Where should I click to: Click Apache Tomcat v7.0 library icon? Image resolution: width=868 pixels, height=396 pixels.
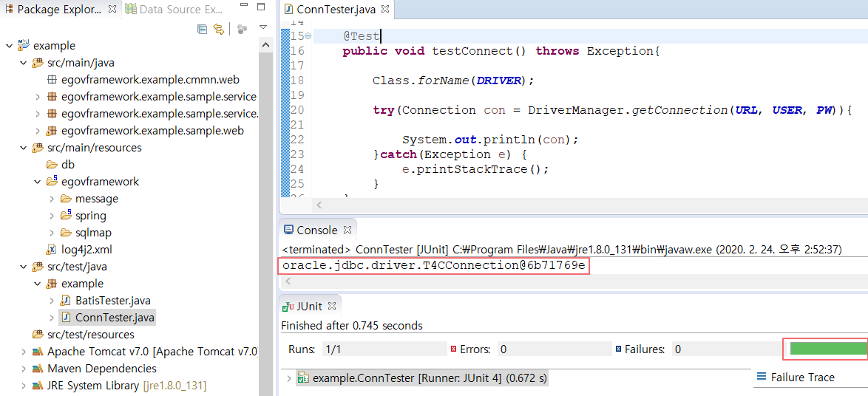click(38, 352)
